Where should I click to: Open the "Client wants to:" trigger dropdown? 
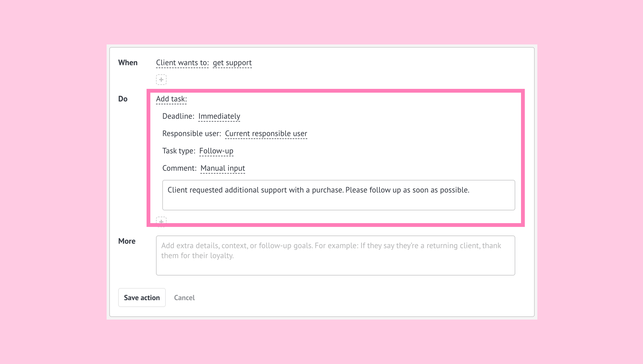coord(182,63)
